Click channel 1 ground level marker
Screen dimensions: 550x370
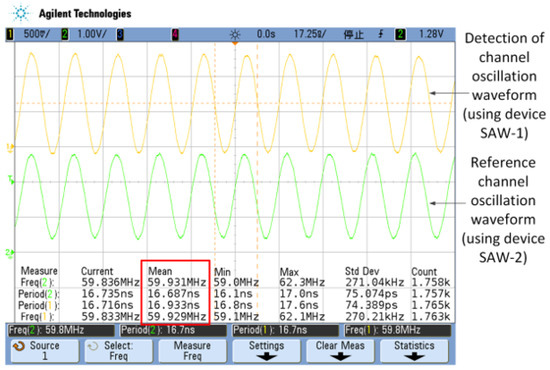pos(10,147)
